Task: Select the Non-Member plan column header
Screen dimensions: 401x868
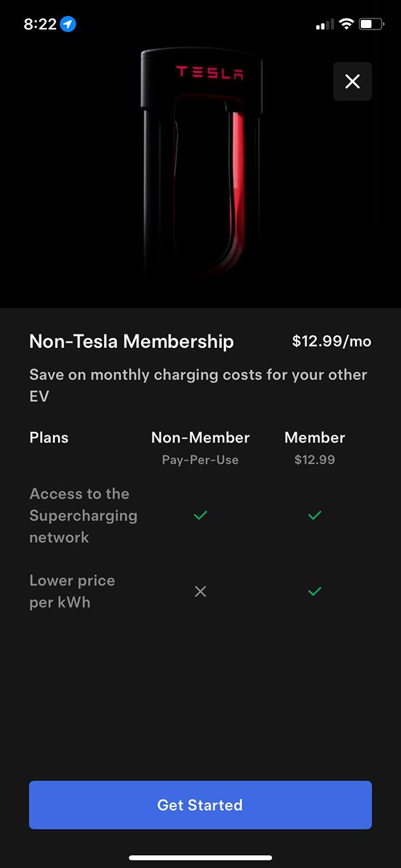Action: point(200,438)
